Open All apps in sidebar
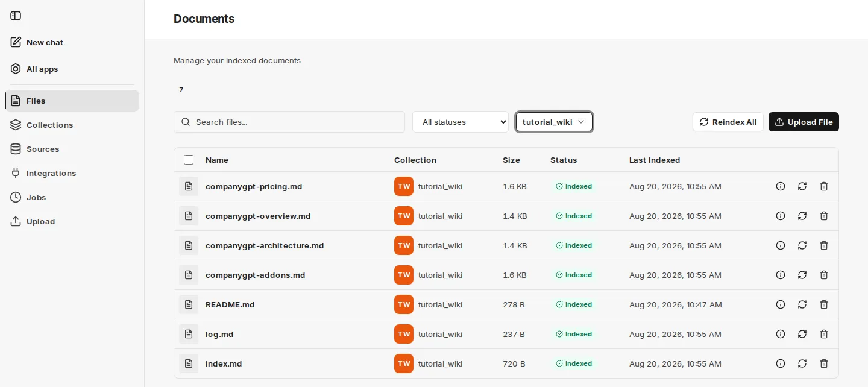Viewport: 868px width, 387px height. [72, 69]
